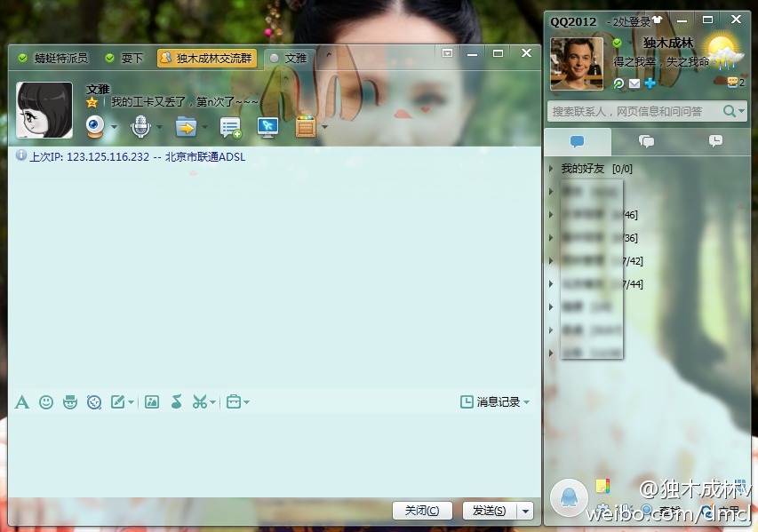Open the groups tab with double bubbles

click(x=646, y=141)
